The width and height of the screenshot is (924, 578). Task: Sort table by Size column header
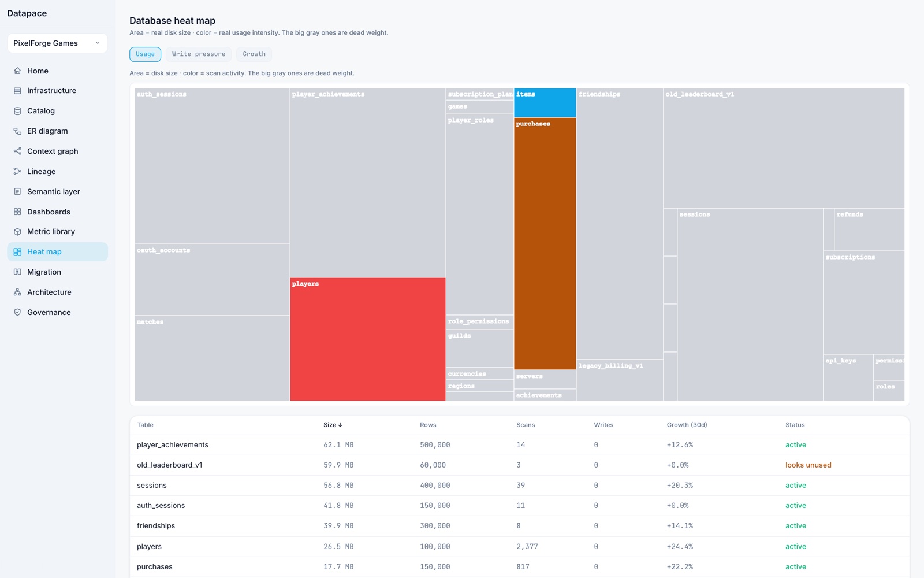click(x=333, y=425)
